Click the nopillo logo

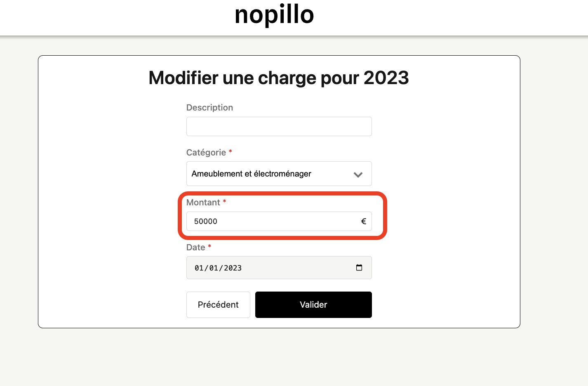274,15
